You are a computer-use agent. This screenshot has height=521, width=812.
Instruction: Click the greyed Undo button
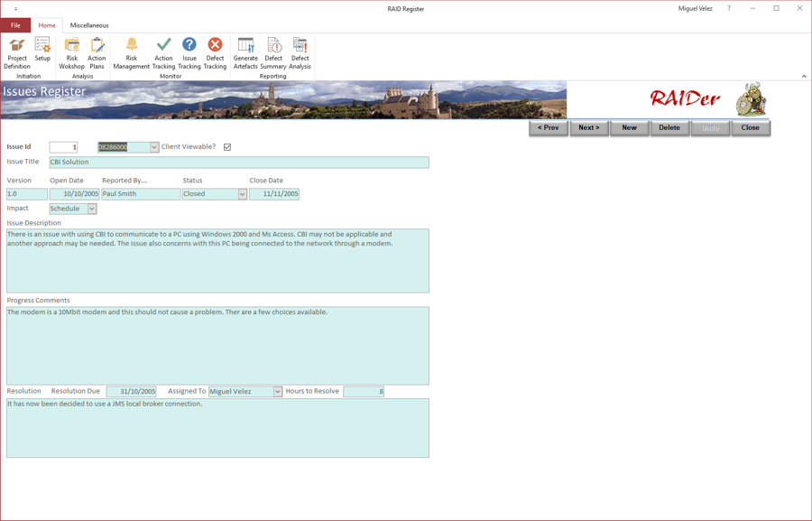click(710, 127)
